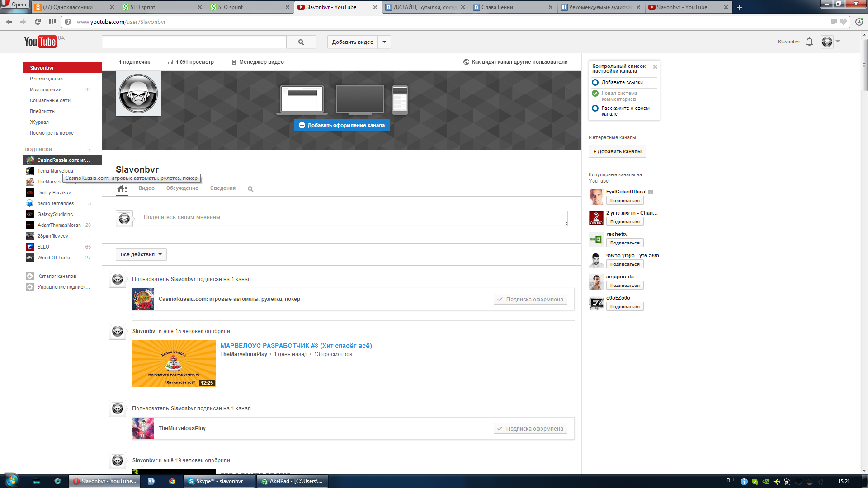
Task: Toggle CasinoRussia 'Подписка оформлена' subscription button
Action: tap(530, 299)
